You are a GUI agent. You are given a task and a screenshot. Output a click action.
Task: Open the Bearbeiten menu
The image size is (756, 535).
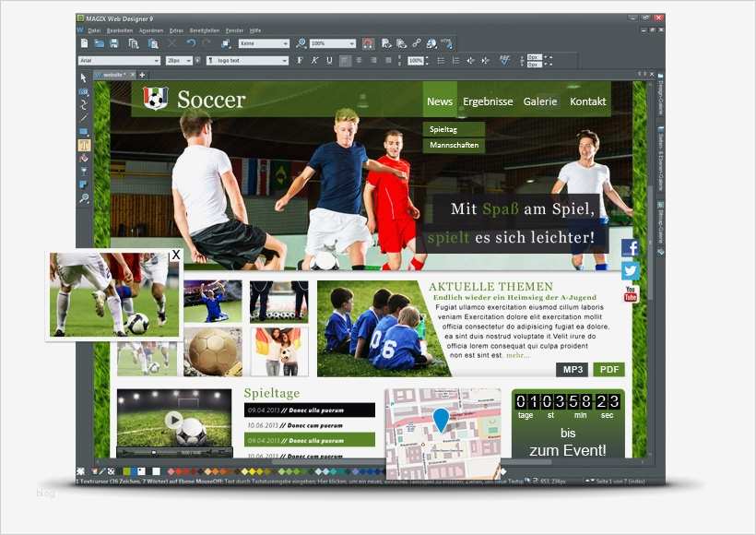(120, 30)
